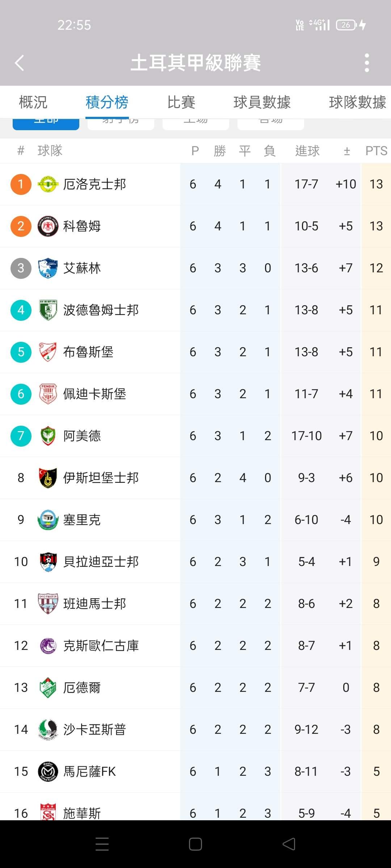
Task: Open the 克斯歐仁古庫 team name
Action: pos(101,646)
